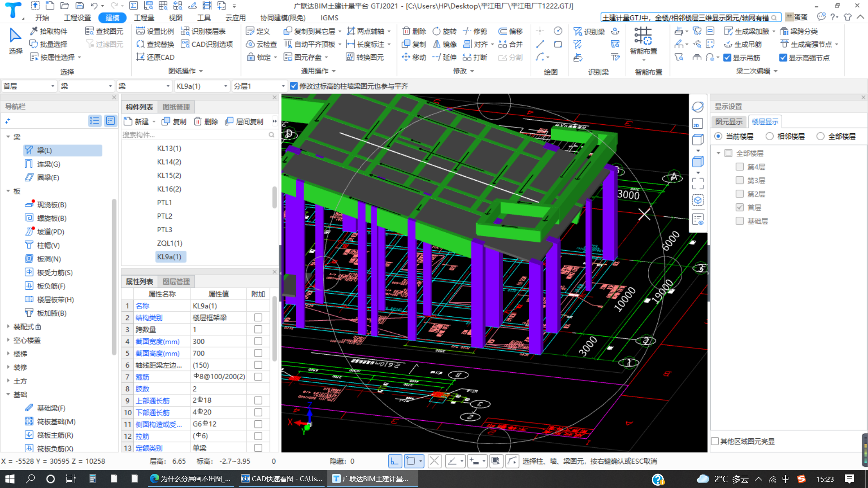Select 相邻楼层 radio button
This screenshot has width=868, height=488.
click(769, 136)
